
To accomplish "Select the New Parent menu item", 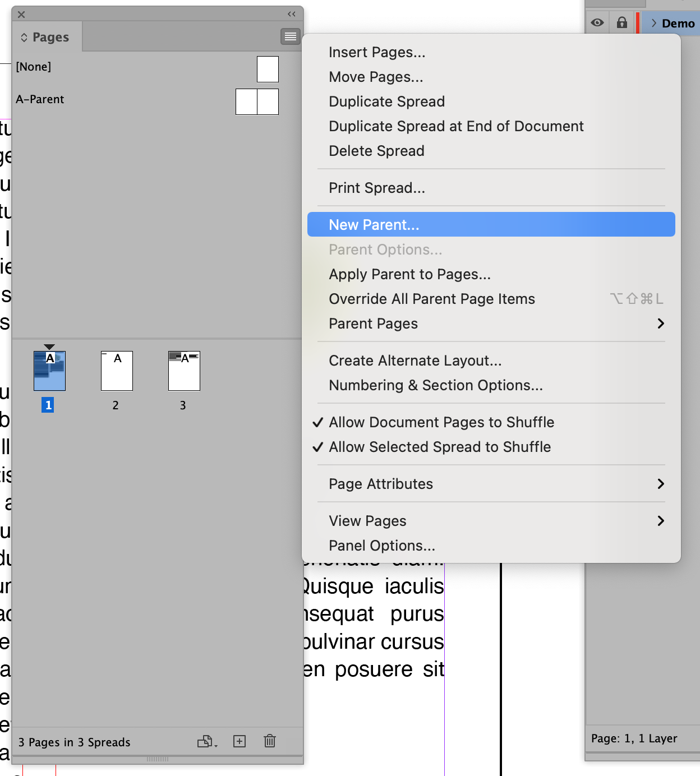I will point(374,225).
